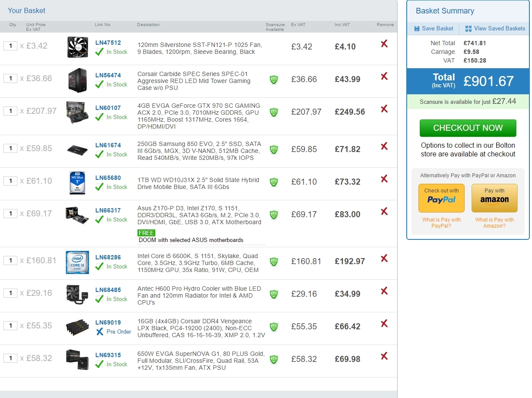Screen dimensions: 532x398
Task: Edit quantity for the EVGA SuperNOVA PSU
Action: [10, 358]
